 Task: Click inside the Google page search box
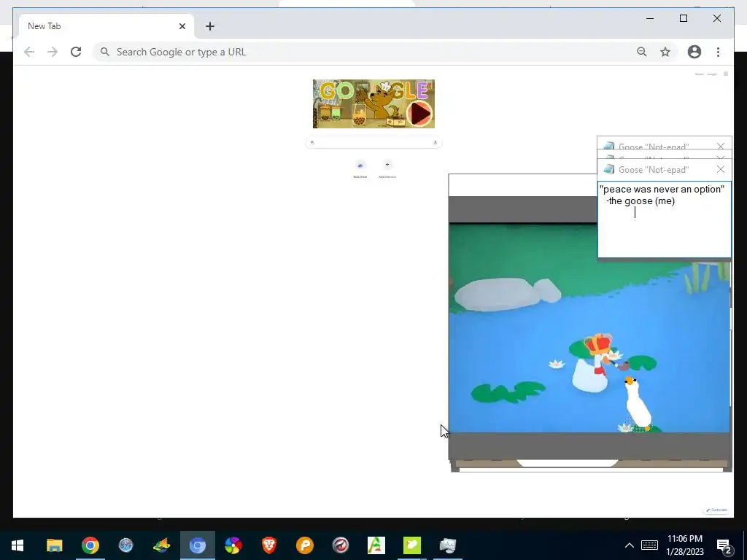tap(373, 142)
